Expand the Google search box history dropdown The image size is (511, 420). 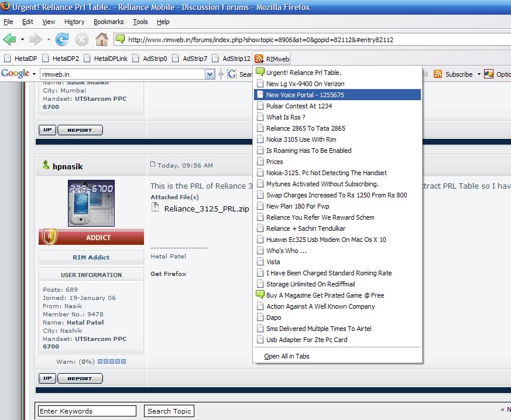tap(210, 74)
